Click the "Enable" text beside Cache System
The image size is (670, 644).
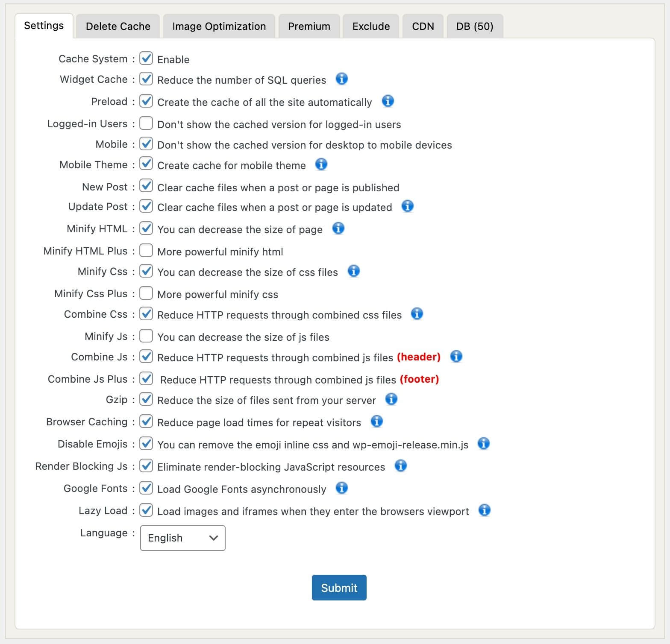(x=173, y=60)
